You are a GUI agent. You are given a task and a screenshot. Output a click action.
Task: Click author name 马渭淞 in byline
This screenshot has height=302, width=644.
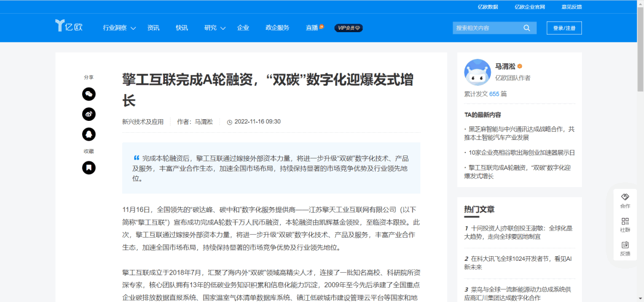click(x=204, y=122)
